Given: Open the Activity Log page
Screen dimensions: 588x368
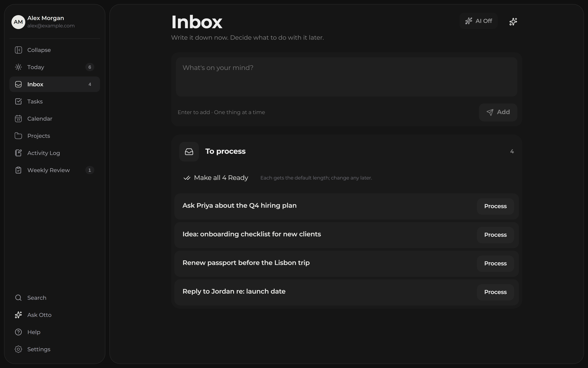Looking at the screenshot, I should [55, 153].
